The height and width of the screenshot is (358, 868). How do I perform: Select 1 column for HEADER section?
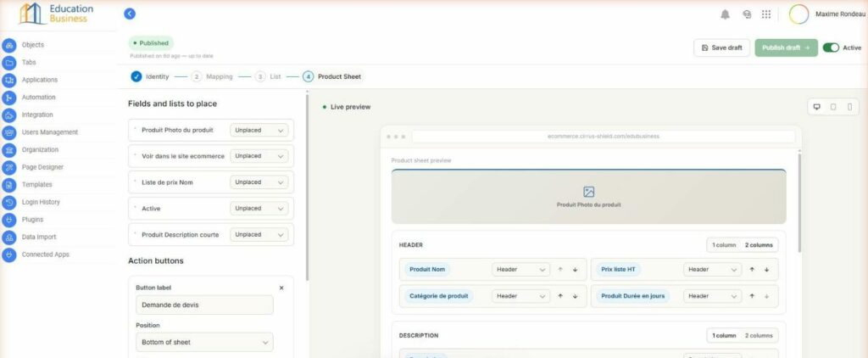tap(724, 245)
